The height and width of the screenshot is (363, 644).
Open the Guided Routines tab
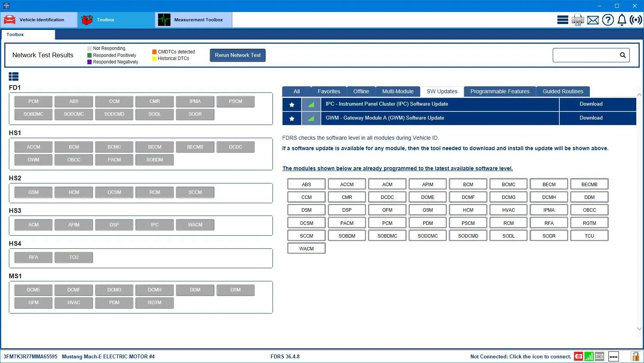click(563, 91)
